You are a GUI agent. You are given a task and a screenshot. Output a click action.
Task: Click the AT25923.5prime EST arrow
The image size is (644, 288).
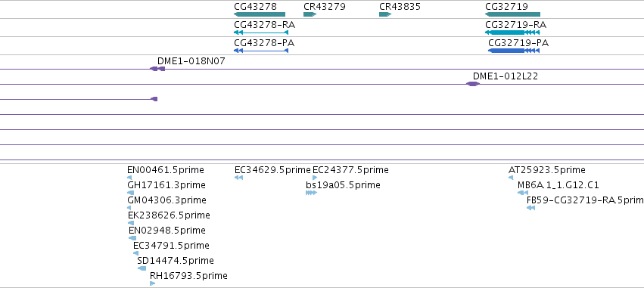tap(511, 178)
